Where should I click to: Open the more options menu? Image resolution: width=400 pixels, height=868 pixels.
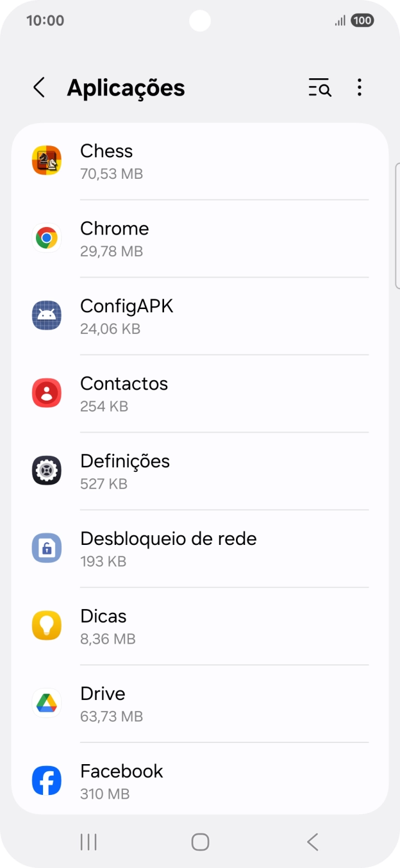click(360, 87)
